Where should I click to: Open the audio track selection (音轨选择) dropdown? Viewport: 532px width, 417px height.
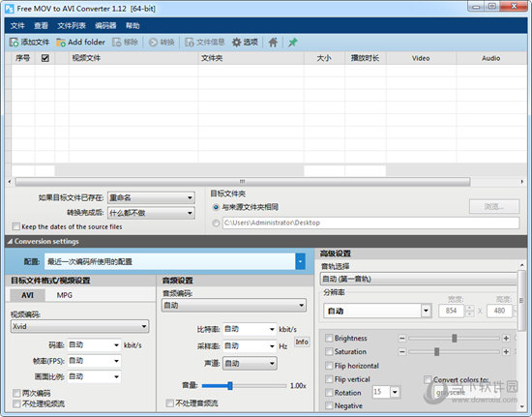tap(418, 279)
